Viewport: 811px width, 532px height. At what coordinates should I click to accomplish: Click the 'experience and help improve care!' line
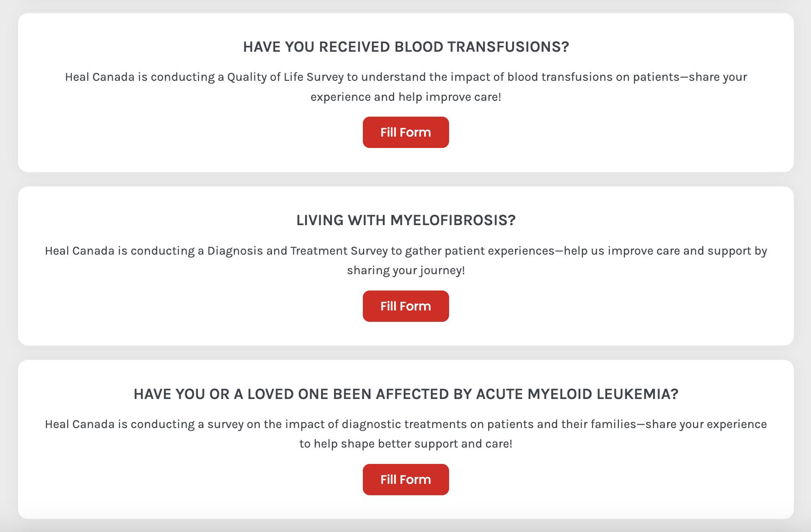click(x=405, y=97)
